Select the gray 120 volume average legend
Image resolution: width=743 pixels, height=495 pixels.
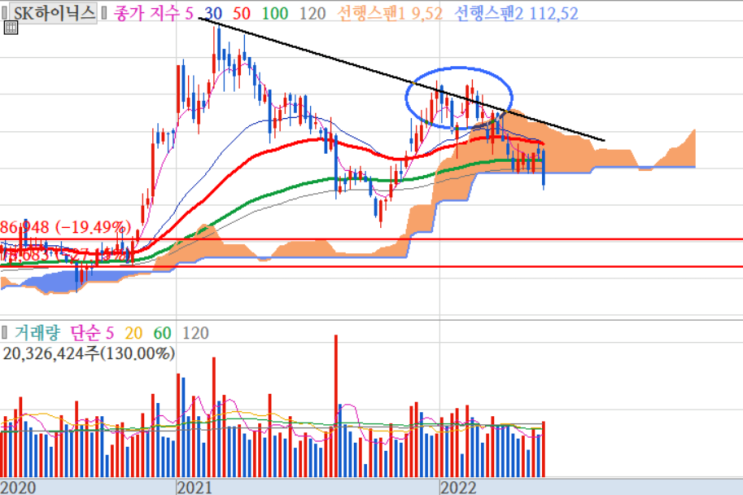(x=195, y=333)
